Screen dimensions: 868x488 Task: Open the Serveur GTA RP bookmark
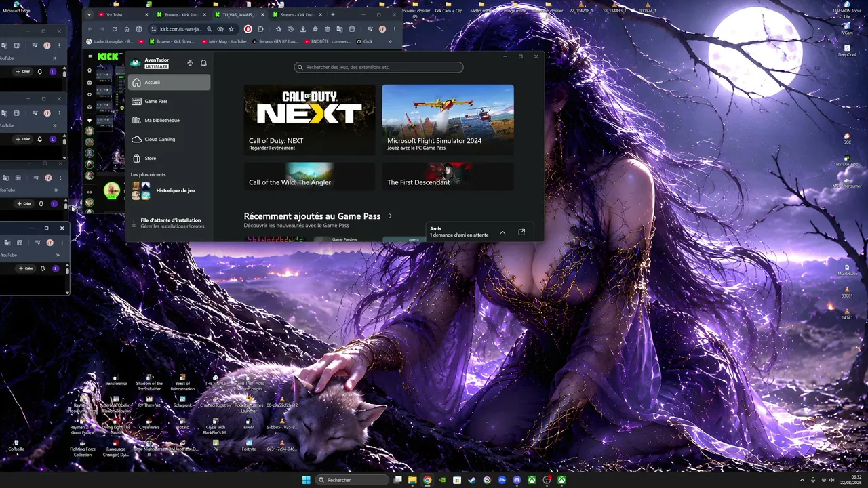pos(275,41)
